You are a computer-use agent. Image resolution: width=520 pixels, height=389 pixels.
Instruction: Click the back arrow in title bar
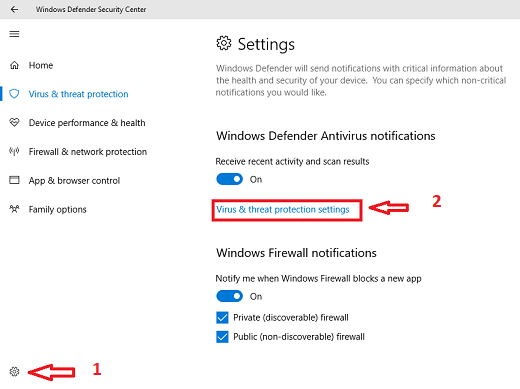(14, 9)
